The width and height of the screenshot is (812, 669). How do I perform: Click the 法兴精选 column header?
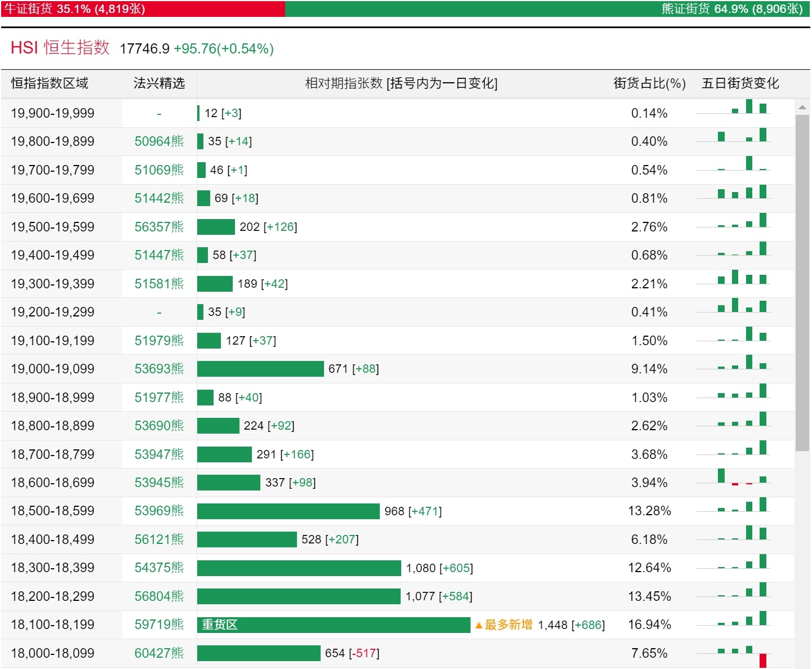(x=159, y=83)
